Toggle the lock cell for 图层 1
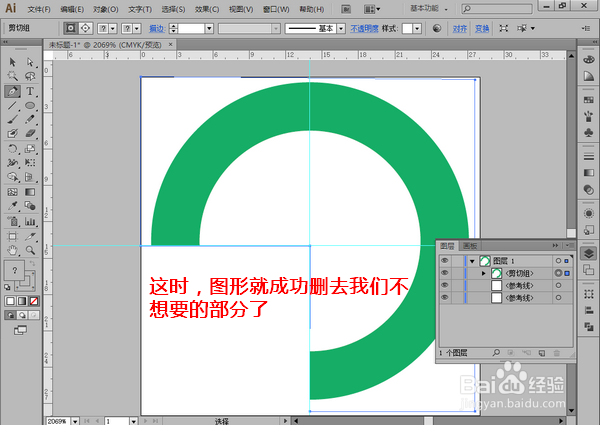The height and width of the screenshot is (425, 600). 458,261
